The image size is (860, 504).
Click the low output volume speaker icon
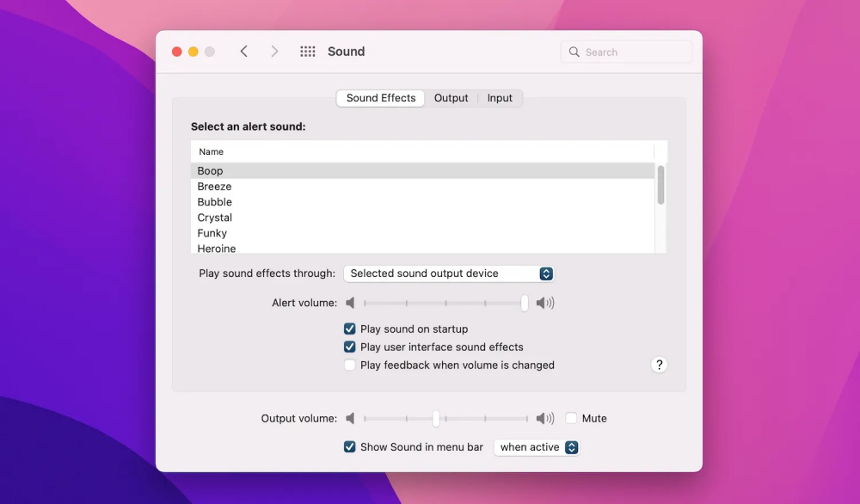coord(350,419)
